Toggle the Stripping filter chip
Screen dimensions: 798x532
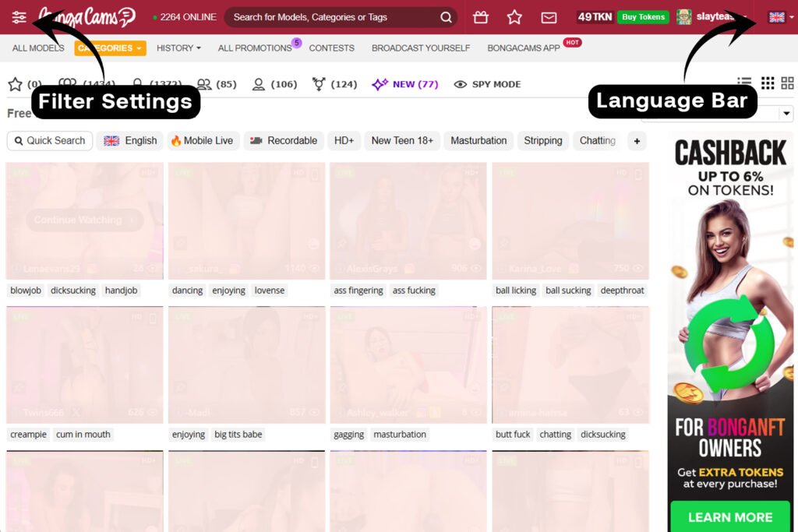pyautogui.click(x=543, y=141)
